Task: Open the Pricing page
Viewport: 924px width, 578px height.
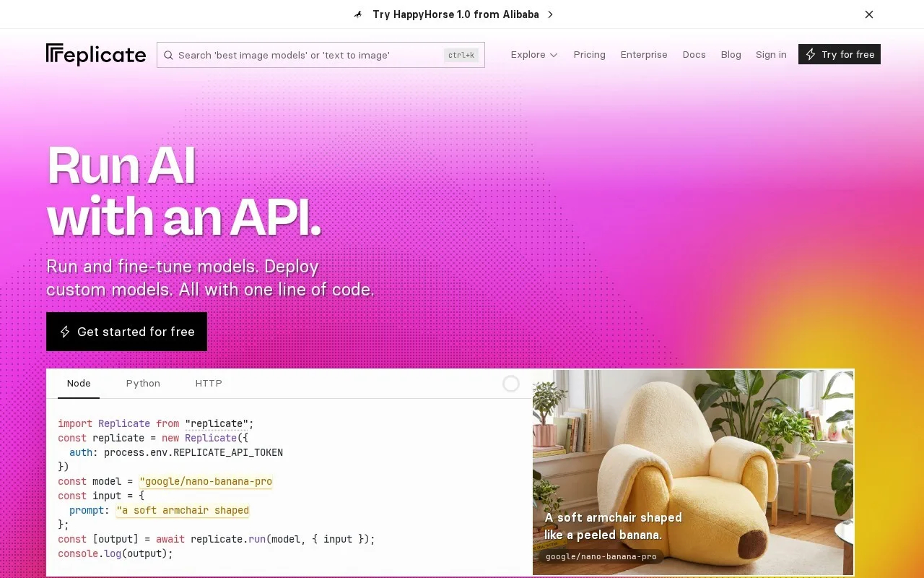Action: 590,55
